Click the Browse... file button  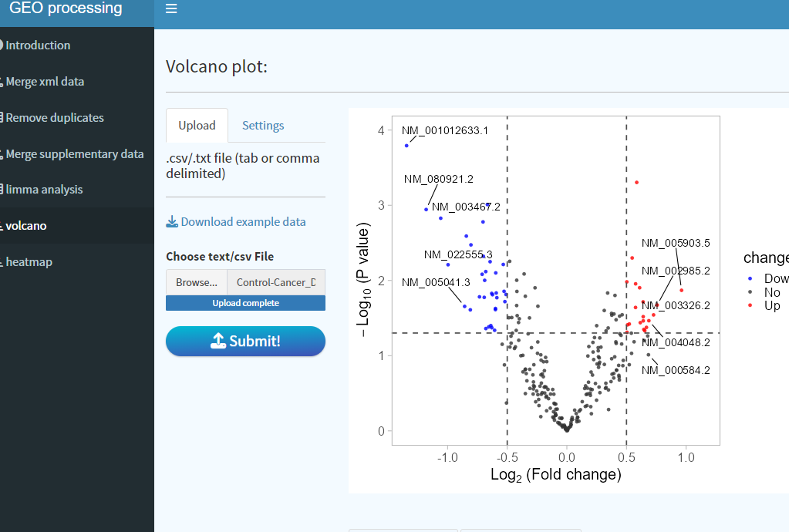[x=197, y=283]
